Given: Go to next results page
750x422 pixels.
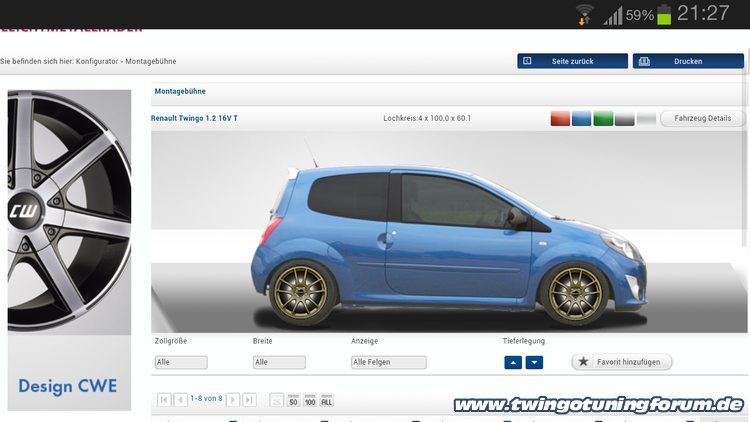Looking at the screenshot, I should (232, 400).
